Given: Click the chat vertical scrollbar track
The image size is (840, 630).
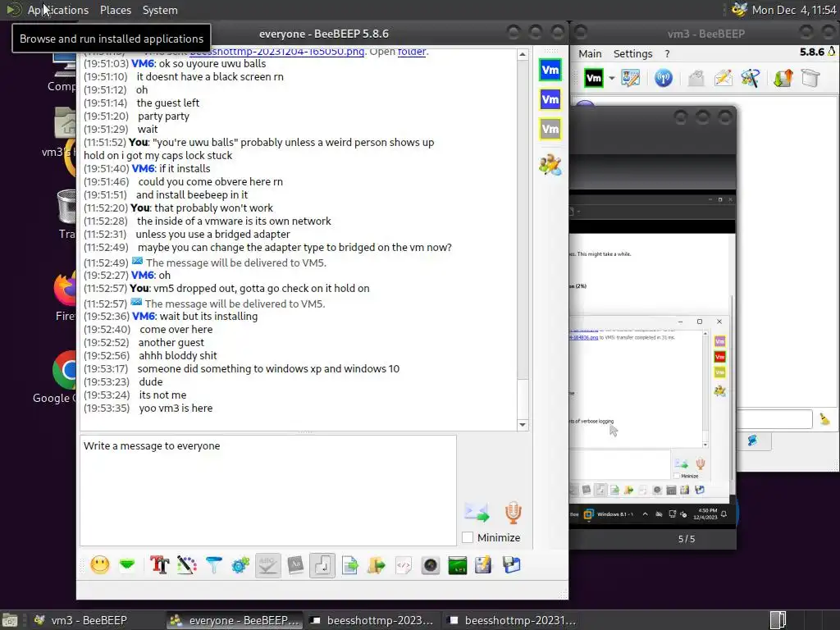Looking at the screenshot, I should coord(523,240).
